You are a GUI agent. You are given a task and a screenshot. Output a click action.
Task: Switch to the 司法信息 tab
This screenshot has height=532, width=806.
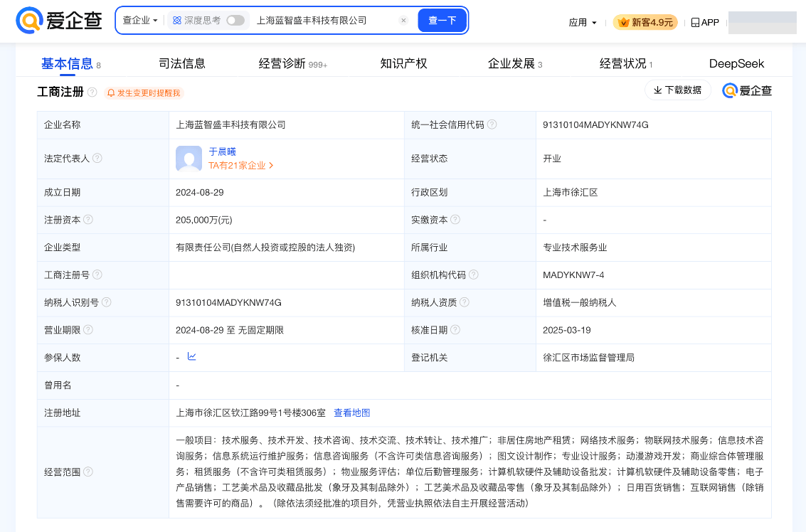click(182, 63)
